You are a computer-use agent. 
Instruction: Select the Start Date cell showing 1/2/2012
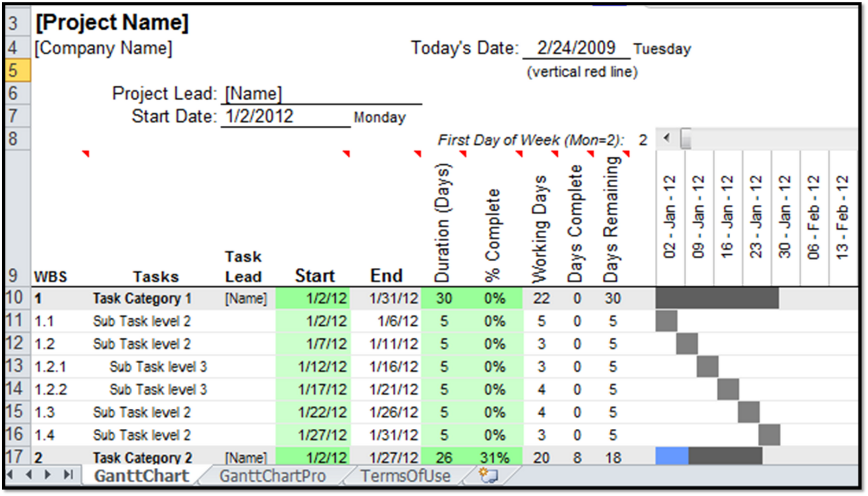pos(259,115)
